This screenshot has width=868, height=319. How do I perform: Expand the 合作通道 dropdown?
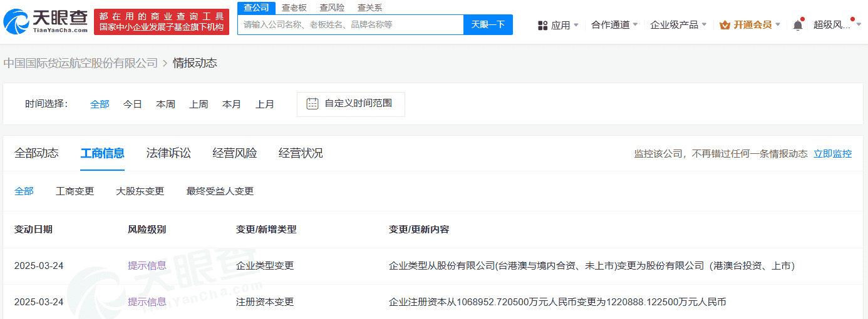(614, 25)
